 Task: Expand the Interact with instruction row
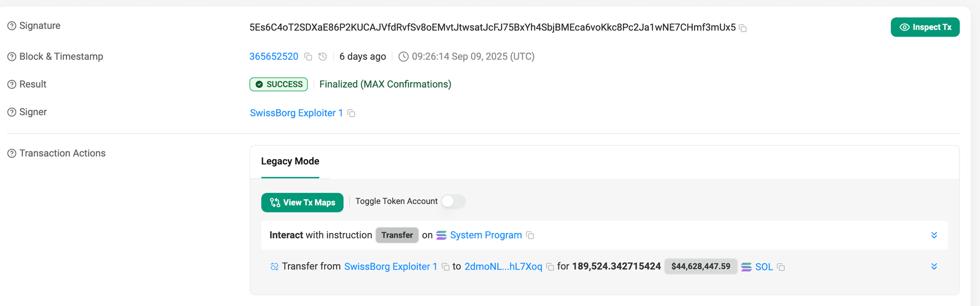pos(934,235)
